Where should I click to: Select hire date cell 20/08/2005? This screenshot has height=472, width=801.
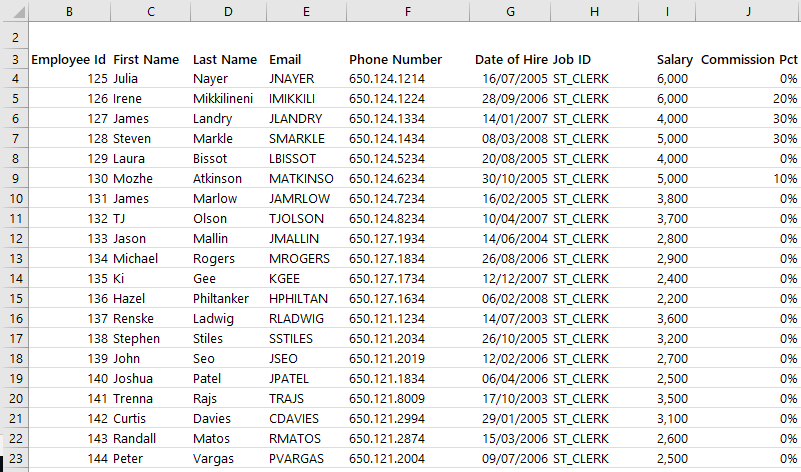510,158
